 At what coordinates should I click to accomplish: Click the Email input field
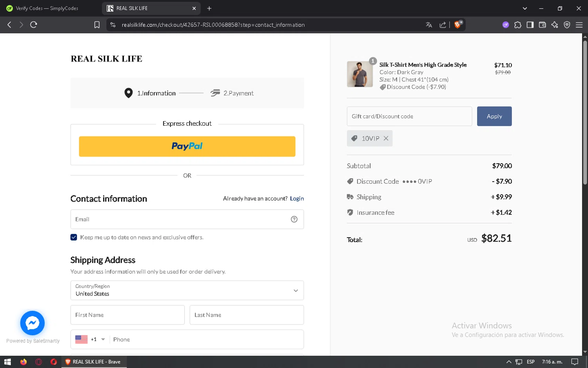187,219
